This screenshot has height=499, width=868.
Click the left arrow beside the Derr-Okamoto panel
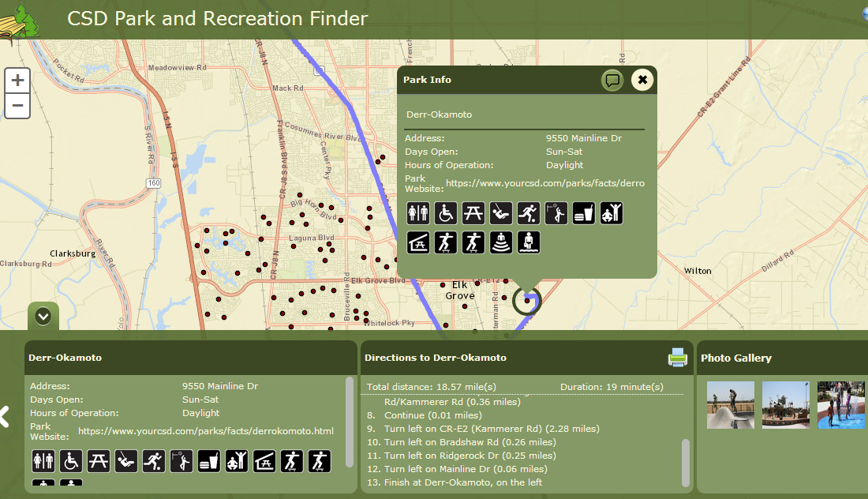tap(6, 415)
